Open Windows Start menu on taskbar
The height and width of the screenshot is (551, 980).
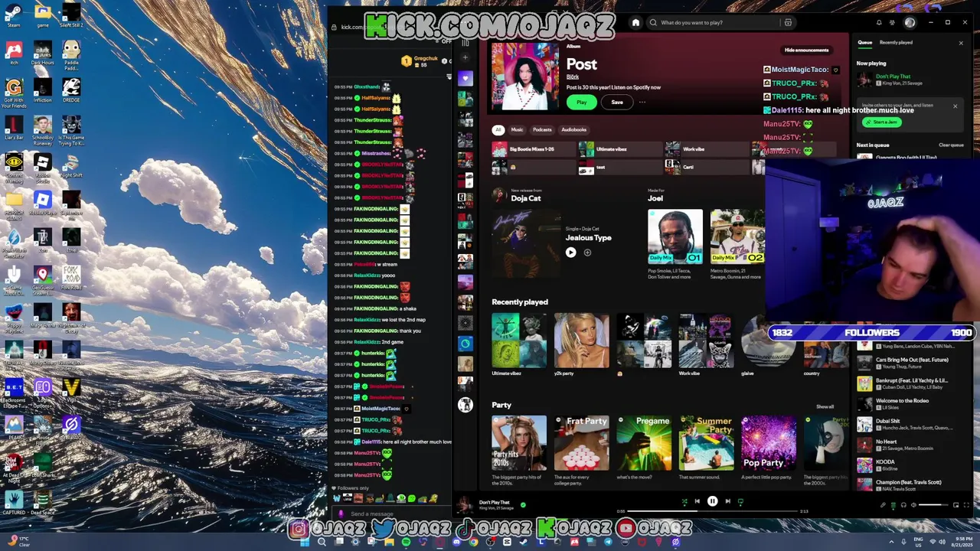(x=304, y=542)
